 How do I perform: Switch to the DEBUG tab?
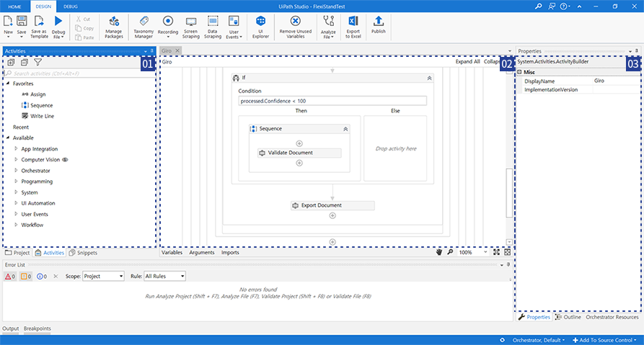click(70, 6)
